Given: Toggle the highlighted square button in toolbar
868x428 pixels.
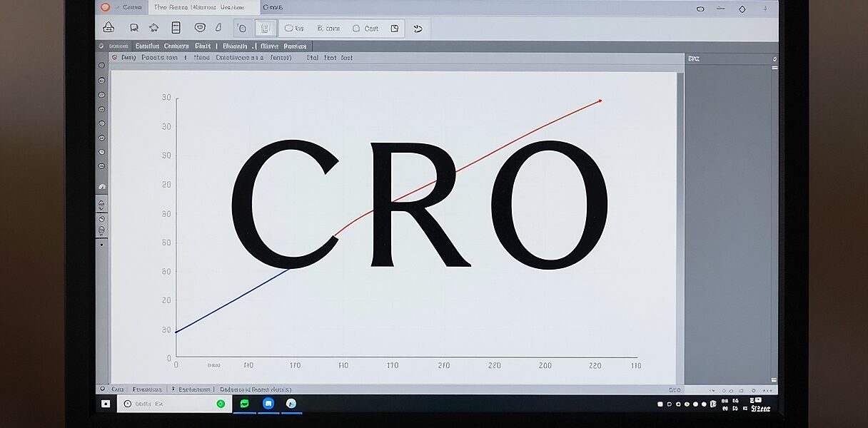Looking at the screenshot, I should point(266,29).
